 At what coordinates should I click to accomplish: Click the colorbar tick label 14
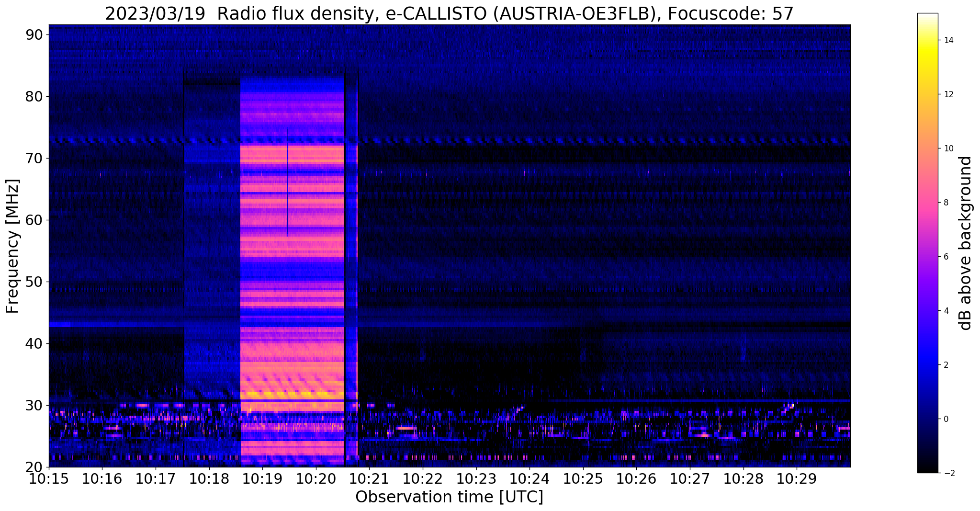coord(947,40)
